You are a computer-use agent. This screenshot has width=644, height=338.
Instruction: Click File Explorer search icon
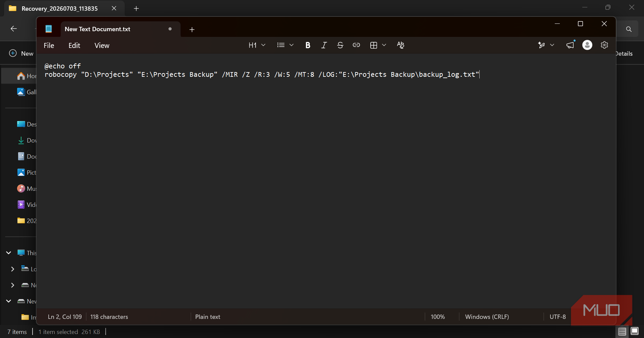point(629,29)
